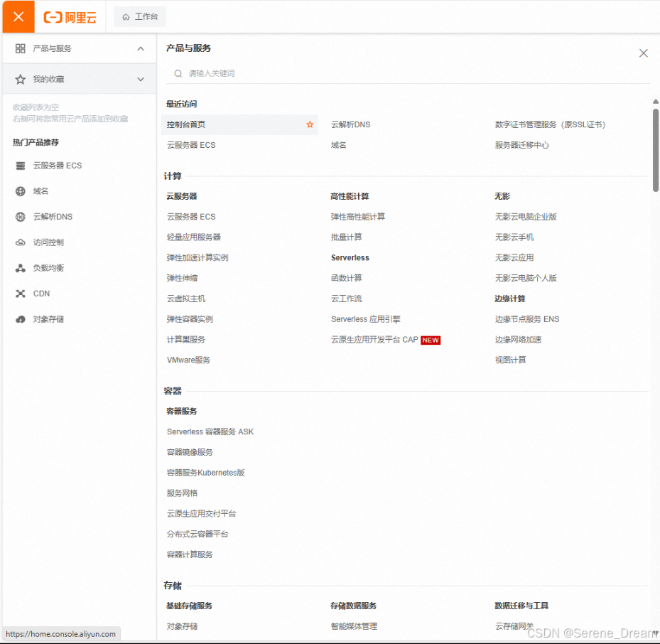Open 域名 in recent visits

(338, 145)
